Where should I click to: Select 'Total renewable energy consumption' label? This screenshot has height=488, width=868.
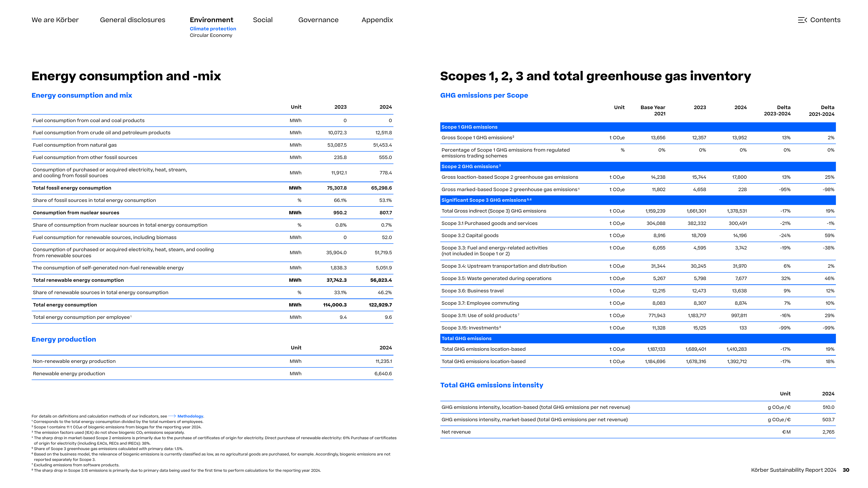pos(78,280)
